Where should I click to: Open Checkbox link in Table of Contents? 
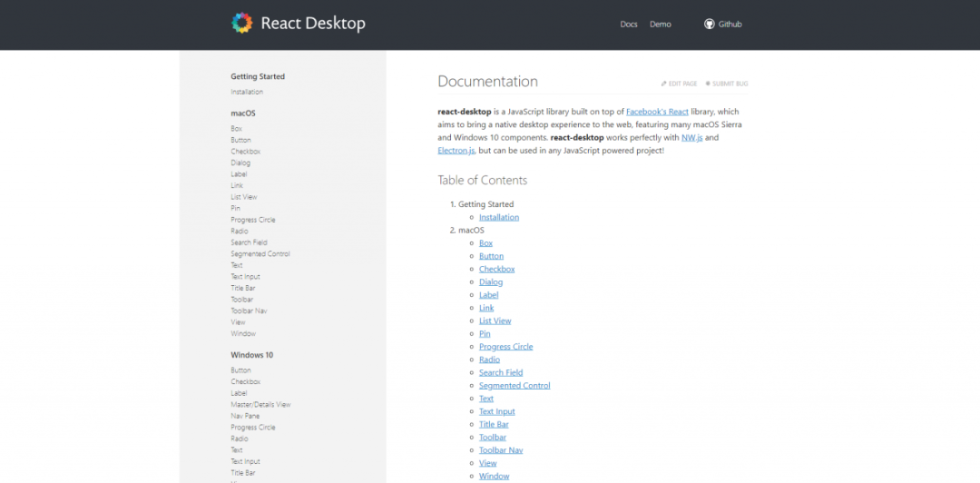497,269
